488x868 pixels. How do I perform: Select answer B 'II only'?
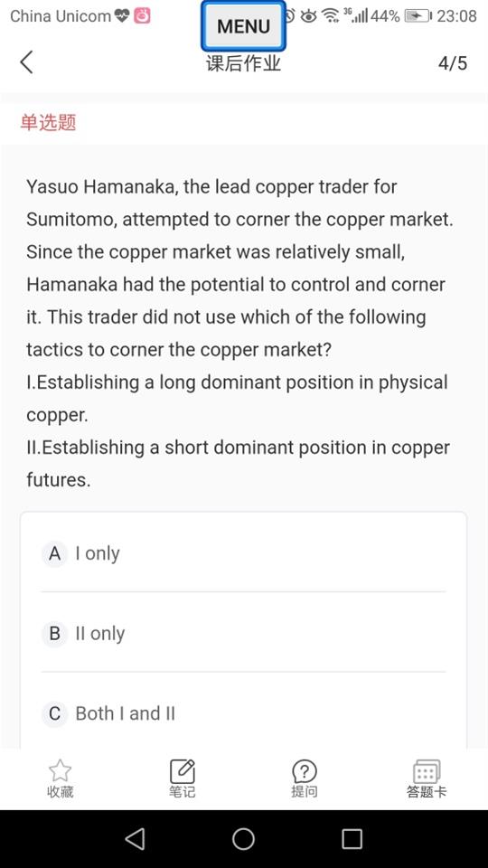[243, 633]
